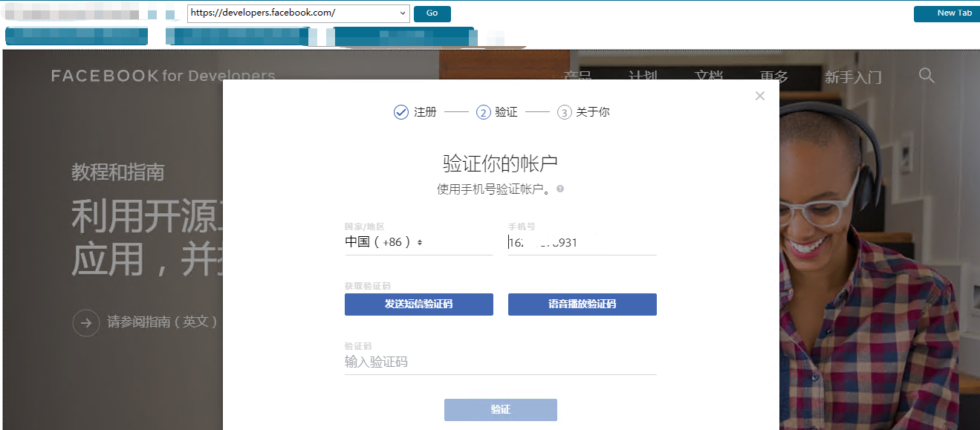The width and height of the screenshot is (980, 430).
Task: Dismiss the dialog via the X icon
Action: click(759, 95)
